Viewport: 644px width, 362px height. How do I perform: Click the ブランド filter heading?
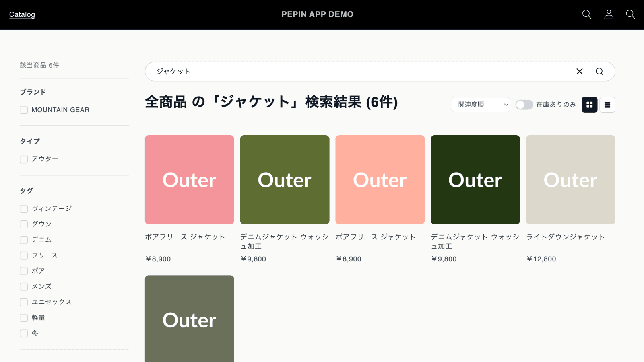pyautogui.click(x=33, y=92)
